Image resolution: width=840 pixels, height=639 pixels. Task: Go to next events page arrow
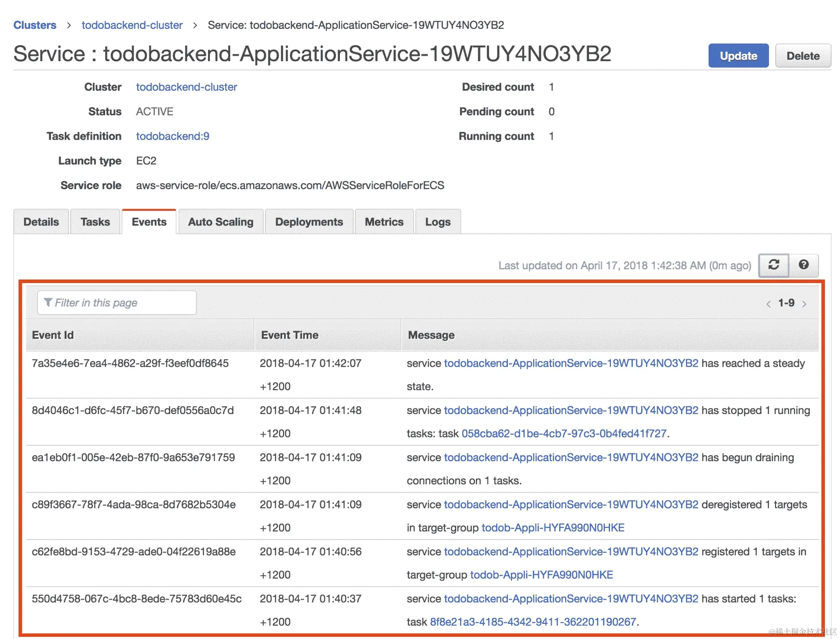pyautogui.click(x=804, y=304)
